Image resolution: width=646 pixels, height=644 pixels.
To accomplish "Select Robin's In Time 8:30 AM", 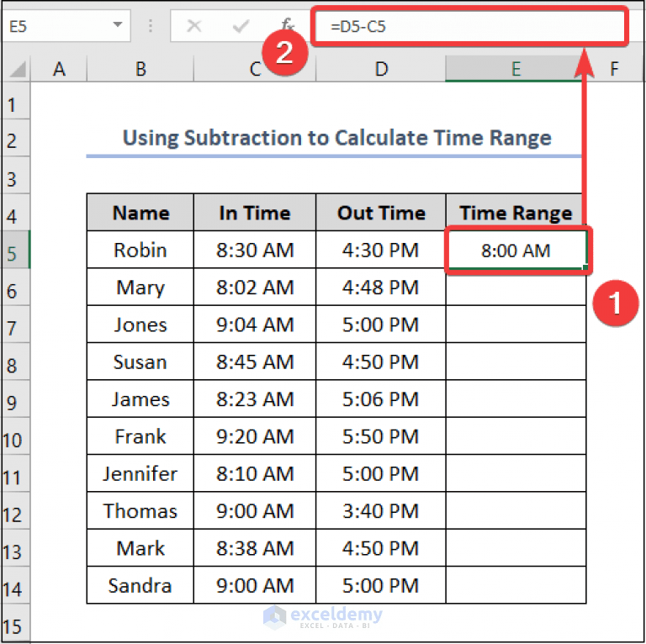I will pos(255,250).
